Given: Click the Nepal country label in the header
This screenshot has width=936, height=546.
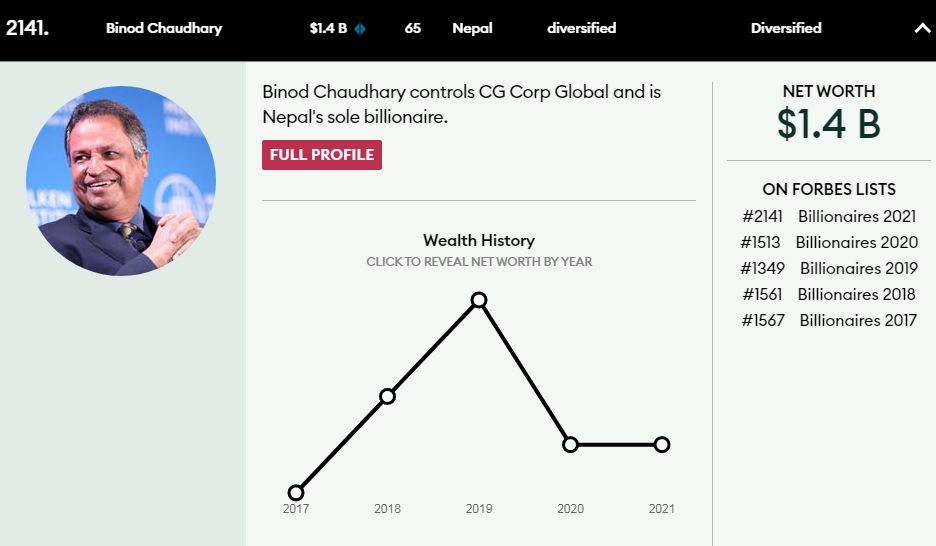Looking at the screenshot, I should 472,29.
